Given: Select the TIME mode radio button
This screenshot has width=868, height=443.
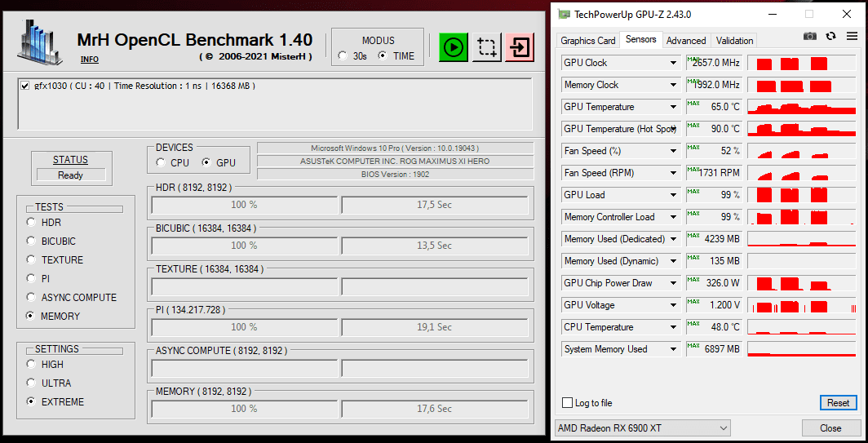Looking at the screenshot, I should pos(383,56).
